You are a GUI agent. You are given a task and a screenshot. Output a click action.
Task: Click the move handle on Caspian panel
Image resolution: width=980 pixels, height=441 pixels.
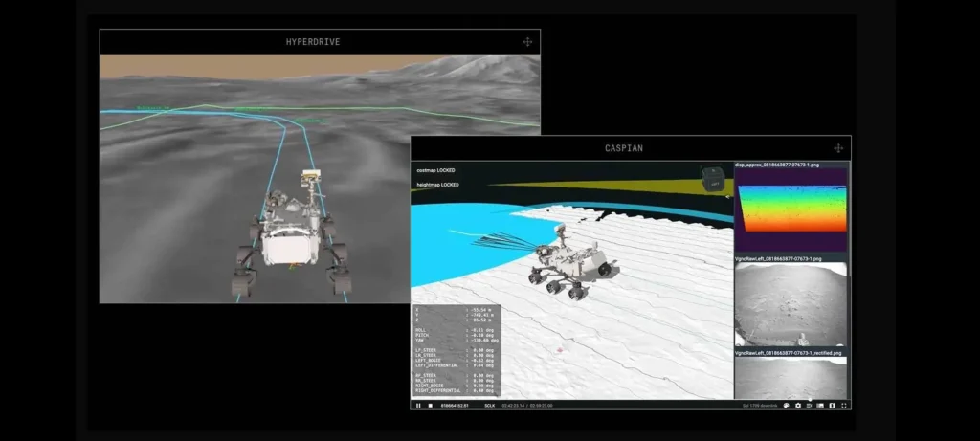pos(838,149)
